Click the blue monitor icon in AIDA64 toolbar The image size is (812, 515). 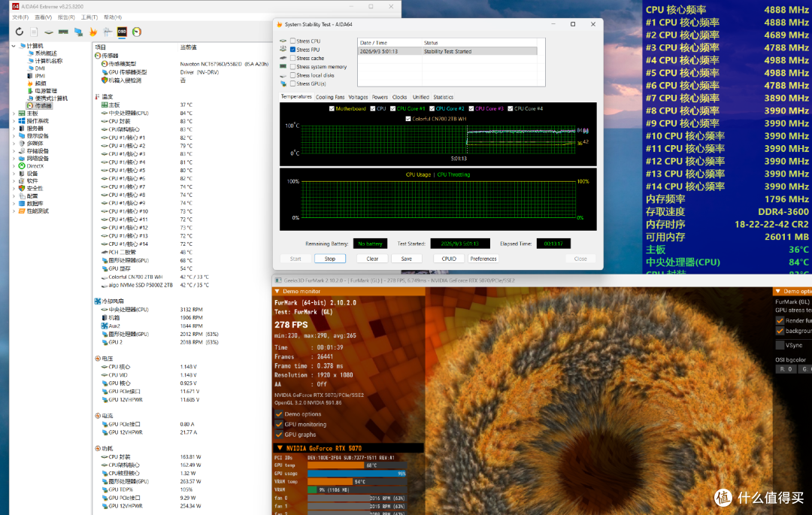(78, 32)
